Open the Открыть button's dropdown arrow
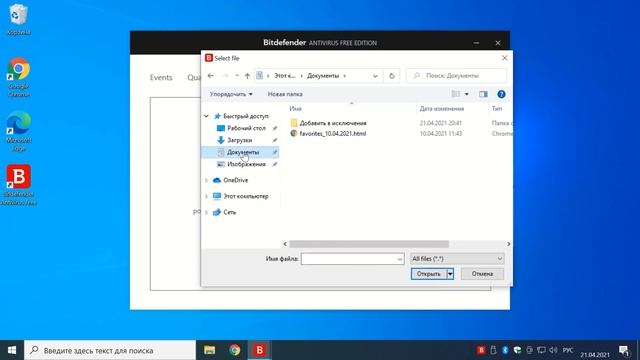 click(450, 274)
